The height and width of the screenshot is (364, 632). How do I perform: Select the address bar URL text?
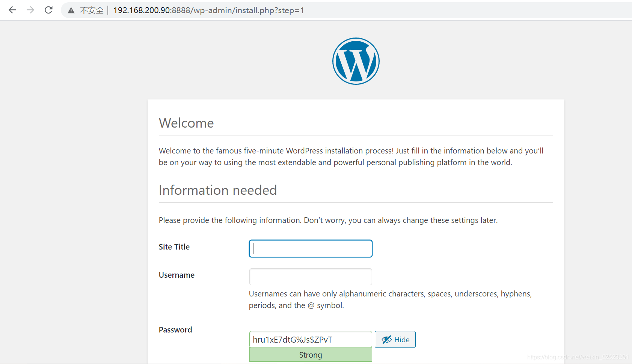[x=208, y=11]
